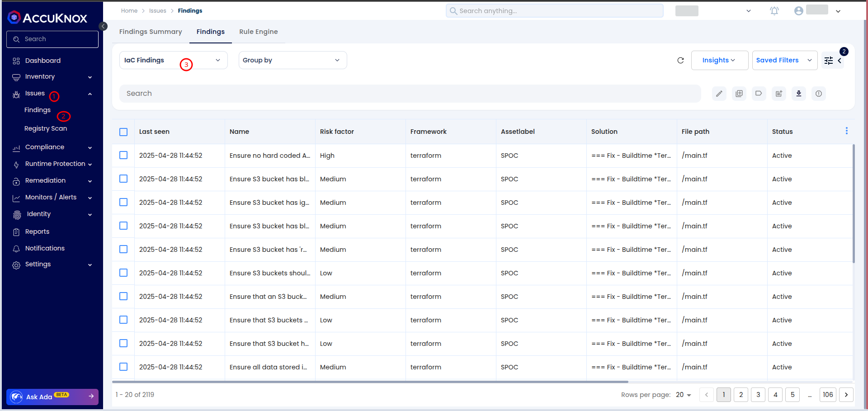
Task: Toggle the select-all checkbox in table header
Action: click(x=123, y=132)
